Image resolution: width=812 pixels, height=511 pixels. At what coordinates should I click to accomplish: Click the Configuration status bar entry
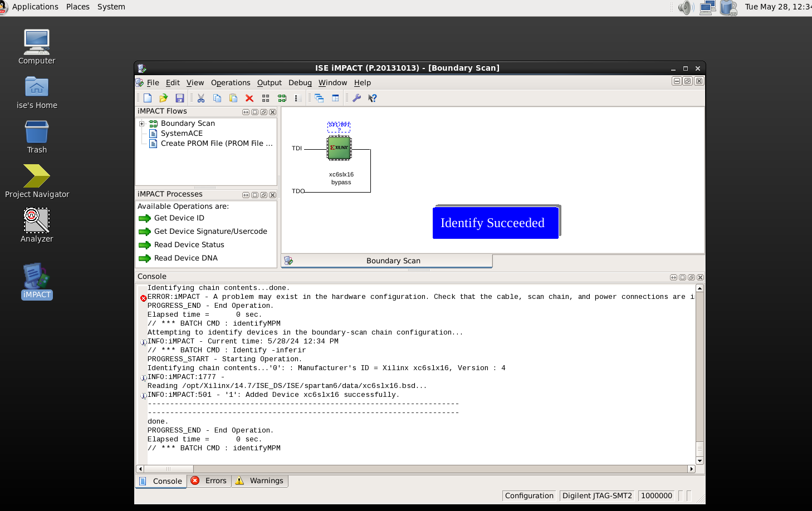point(529,496)
